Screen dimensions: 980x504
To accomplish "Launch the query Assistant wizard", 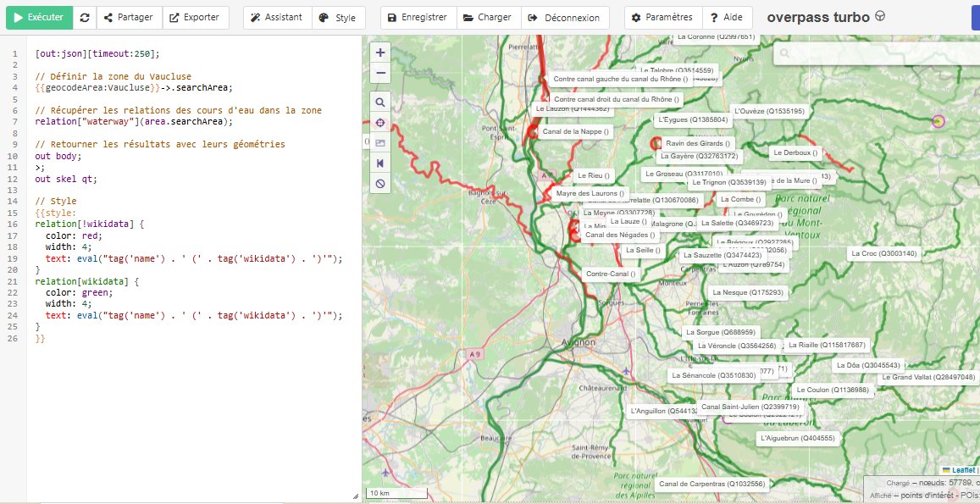I will click(x=277, y=18).
